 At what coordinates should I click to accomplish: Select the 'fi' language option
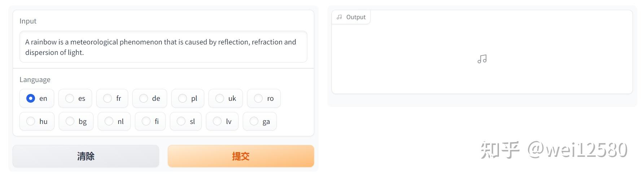[146, 121]
